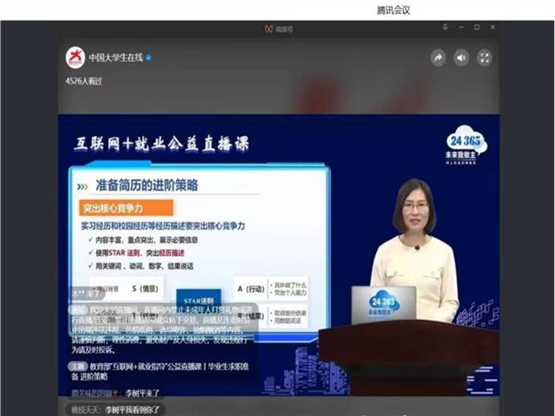Close the 视频号 player window
Image resolution: width=555 pixels, height=416 pixels.
(x=493, y=27)
